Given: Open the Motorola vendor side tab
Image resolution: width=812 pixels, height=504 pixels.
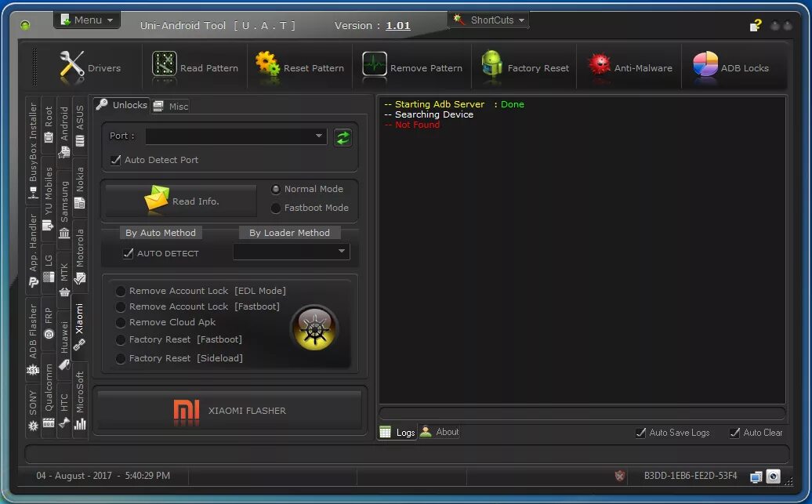Looking at the screenshot, I should pyautogui.click(x=79, y=256).
